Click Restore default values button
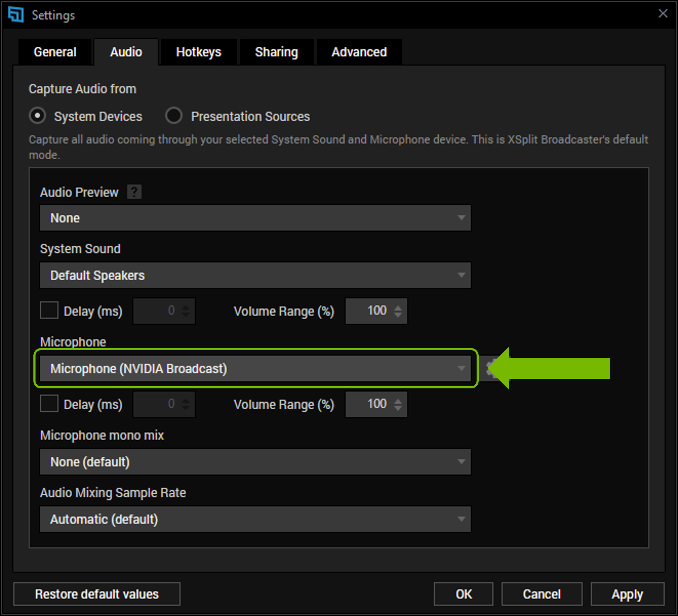This screenshot has height=616, width=678. pos(96,594)
